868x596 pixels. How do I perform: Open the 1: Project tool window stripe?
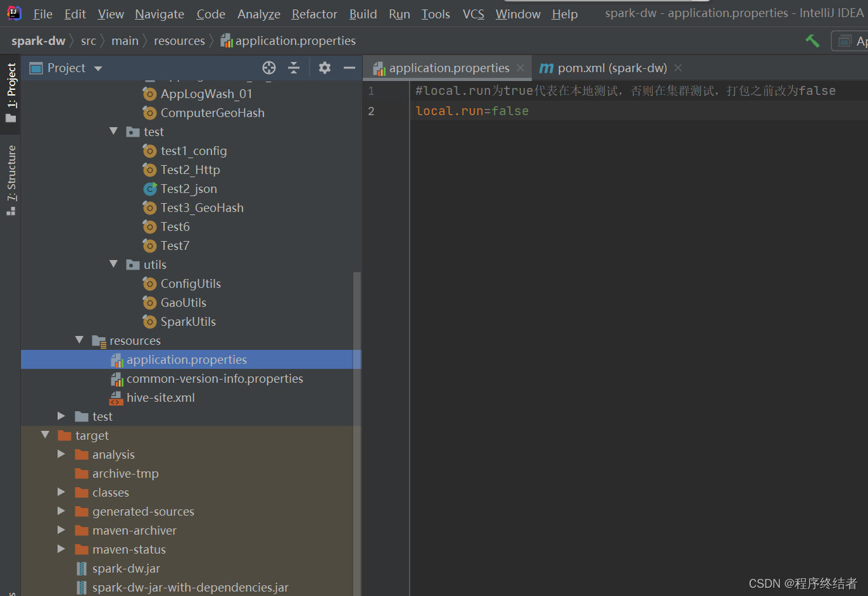tap(11, 94)
